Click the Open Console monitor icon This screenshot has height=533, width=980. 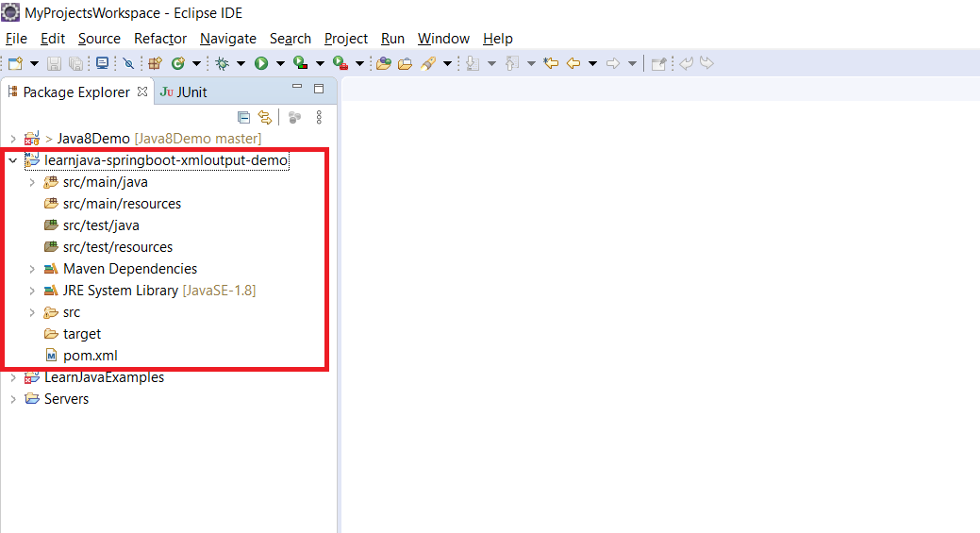pyautogui.click(x=102, y=63)
